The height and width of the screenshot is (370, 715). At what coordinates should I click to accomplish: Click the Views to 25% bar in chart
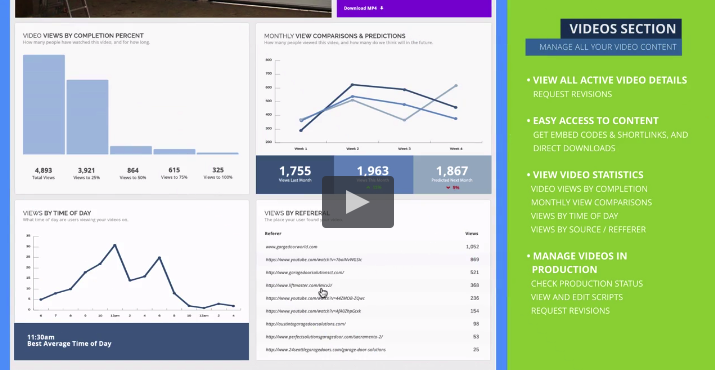click(x=88, y=117)
